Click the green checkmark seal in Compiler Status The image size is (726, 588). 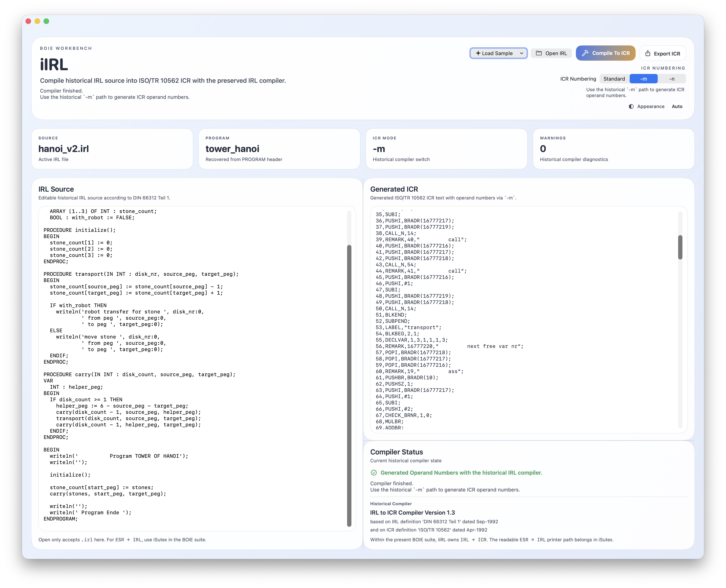[374, 473]
